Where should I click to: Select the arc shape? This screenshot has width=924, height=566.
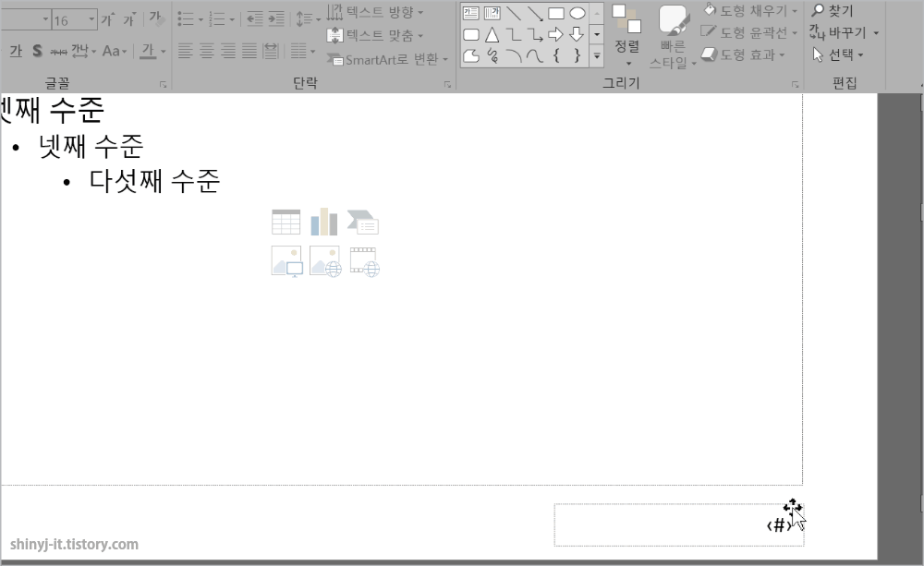click(x=513, y=56)
